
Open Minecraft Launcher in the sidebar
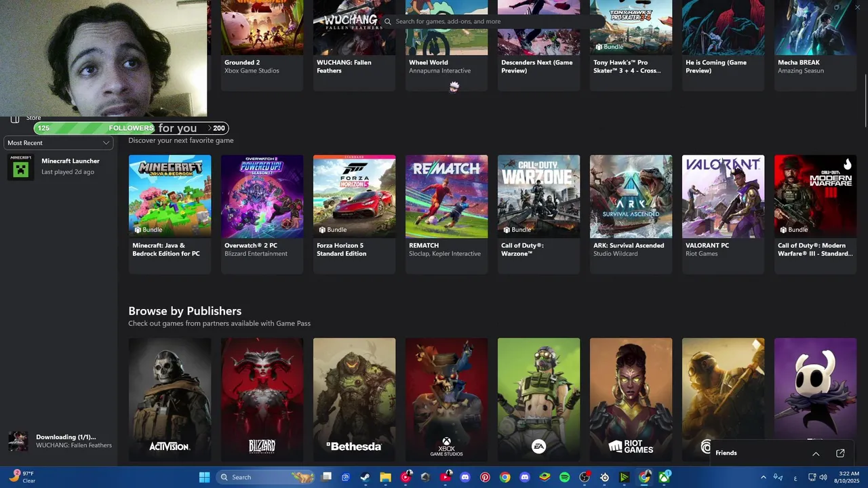(x=59, y=167)
